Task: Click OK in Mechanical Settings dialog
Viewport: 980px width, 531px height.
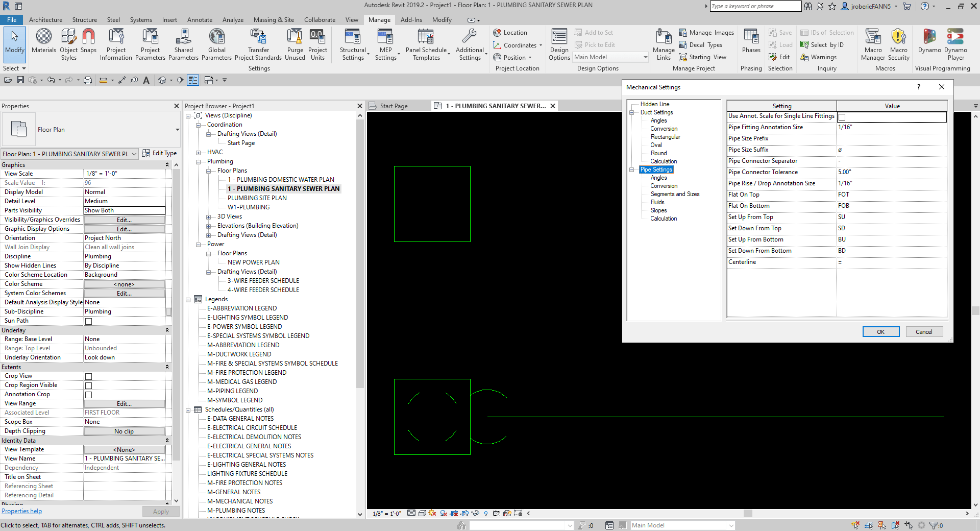Action: click(880, 331)
